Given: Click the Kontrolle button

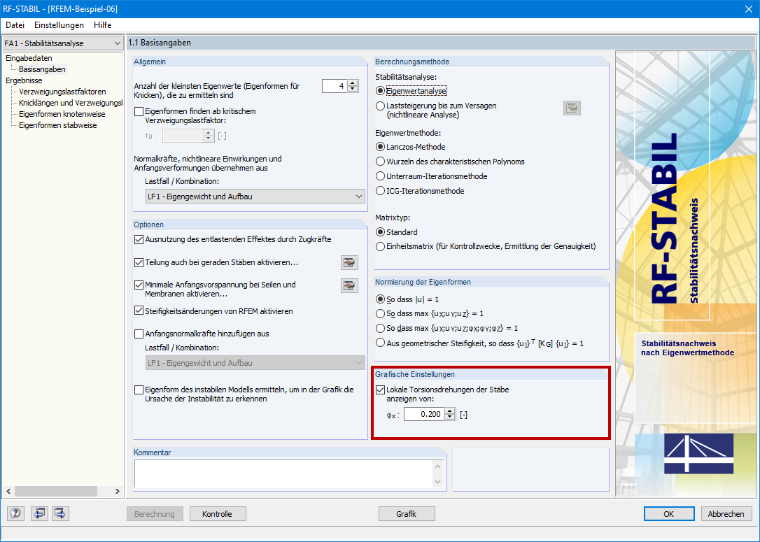Looking at the screenshot, I should coord(217,514).
